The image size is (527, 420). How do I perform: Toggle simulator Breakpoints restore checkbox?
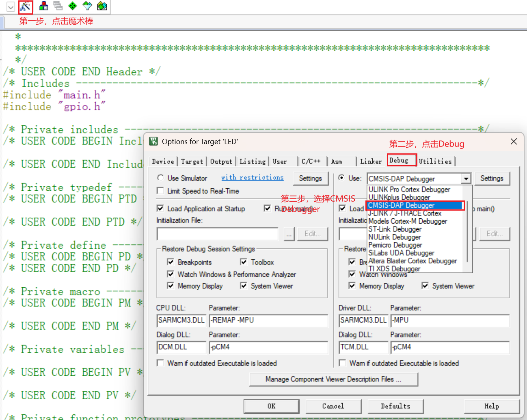(171, 262)
